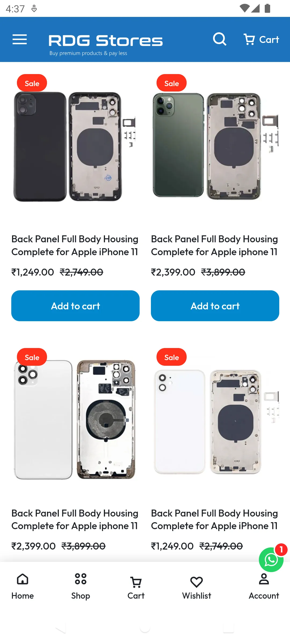Viewport: 290px width, 644px height.
Task: Switch to the Wishlist tab
Action: pyautogui.click(x=197, y=588)
